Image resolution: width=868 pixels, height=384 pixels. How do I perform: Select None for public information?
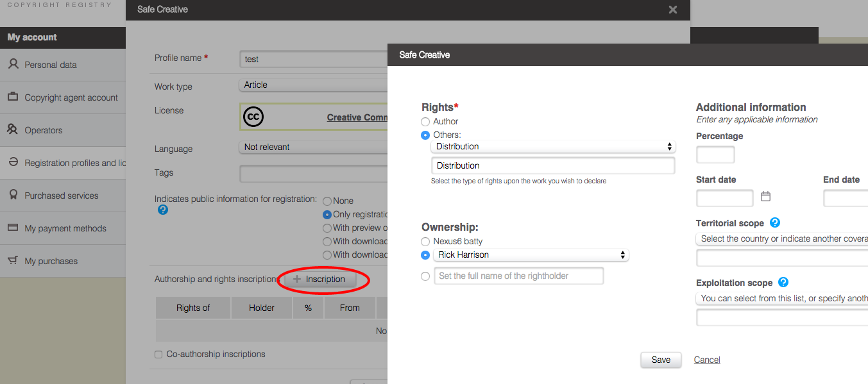click(327, 201)
